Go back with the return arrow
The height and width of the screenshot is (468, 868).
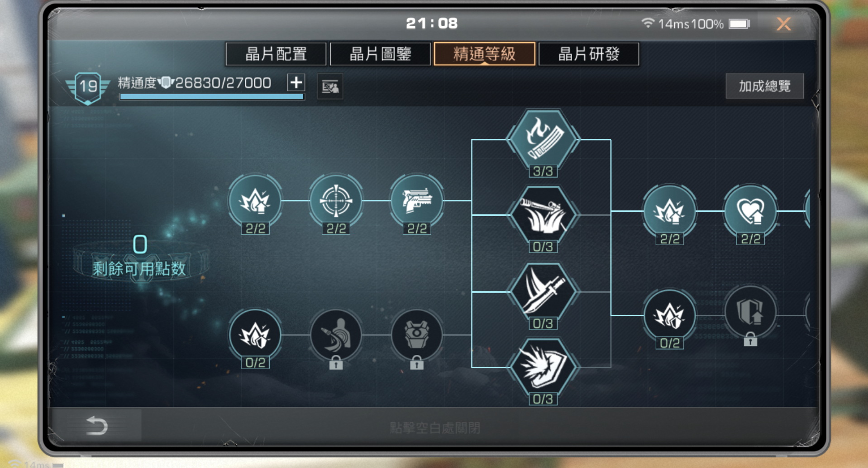pos(97,425)
